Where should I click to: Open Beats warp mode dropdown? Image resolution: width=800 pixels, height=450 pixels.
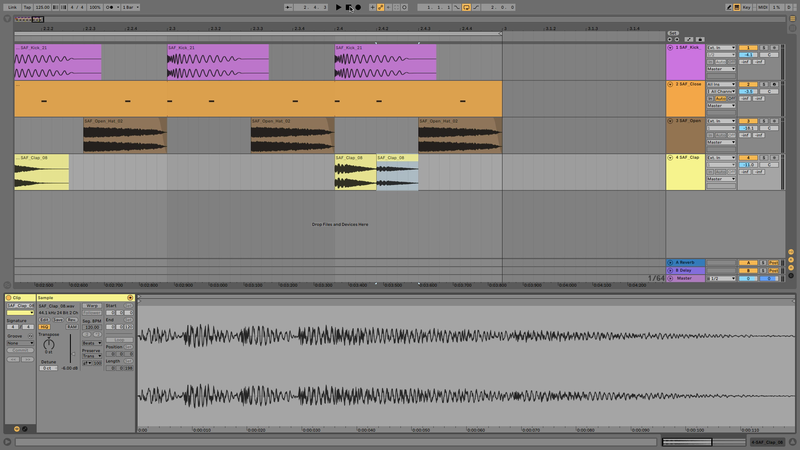[x=92, y=343]
